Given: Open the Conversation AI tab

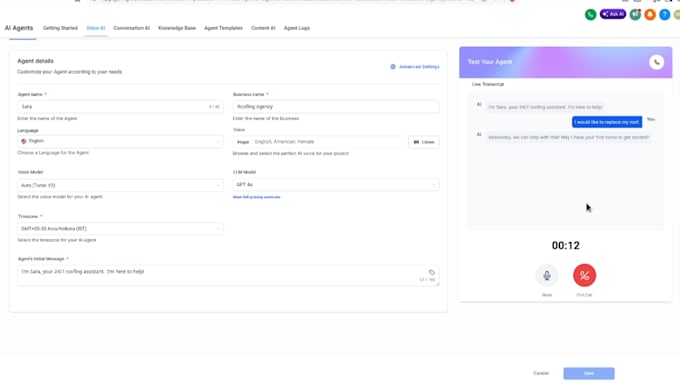Looking at the screenshot, I should [131, 28].
